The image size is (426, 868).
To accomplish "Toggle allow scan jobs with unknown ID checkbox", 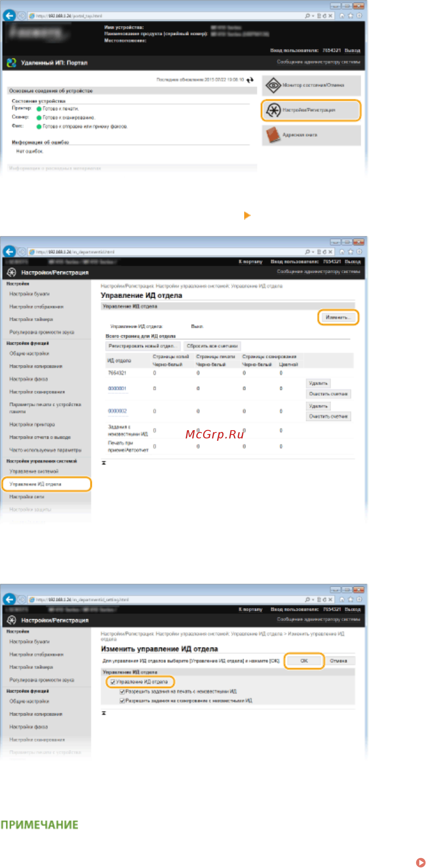I will click(x=122, y=700).
